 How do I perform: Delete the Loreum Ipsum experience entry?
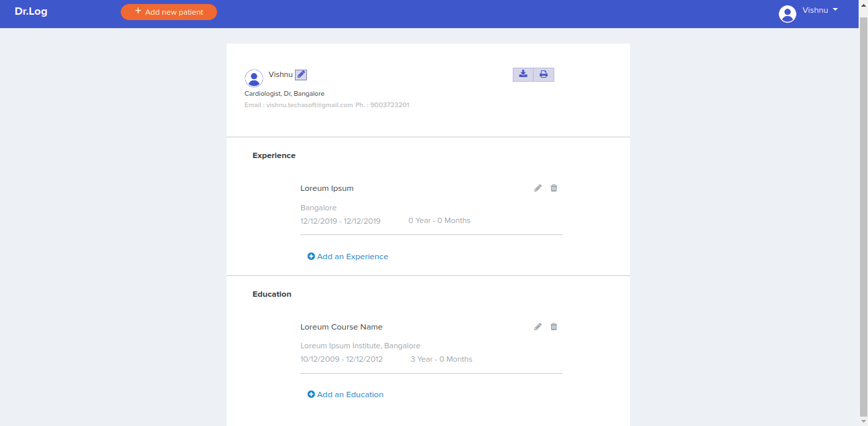tap(554, 188)
